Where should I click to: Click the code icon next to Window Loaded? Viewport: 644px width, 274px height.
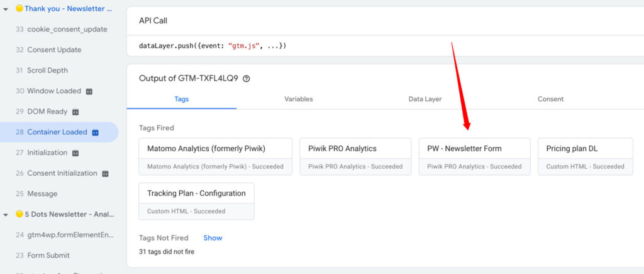click(x=89, y=91)
